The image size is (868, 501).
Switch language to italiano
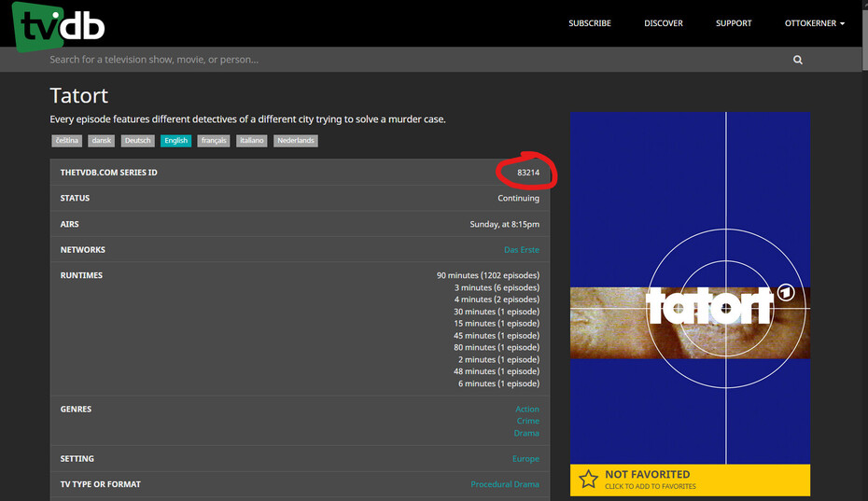[x=252, y=141]
